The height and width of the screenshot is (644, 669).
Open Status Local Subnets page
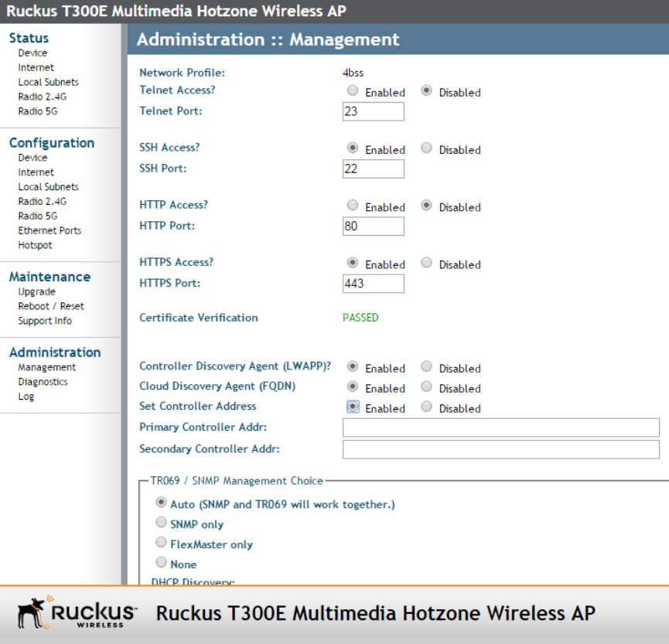point(48,82)
